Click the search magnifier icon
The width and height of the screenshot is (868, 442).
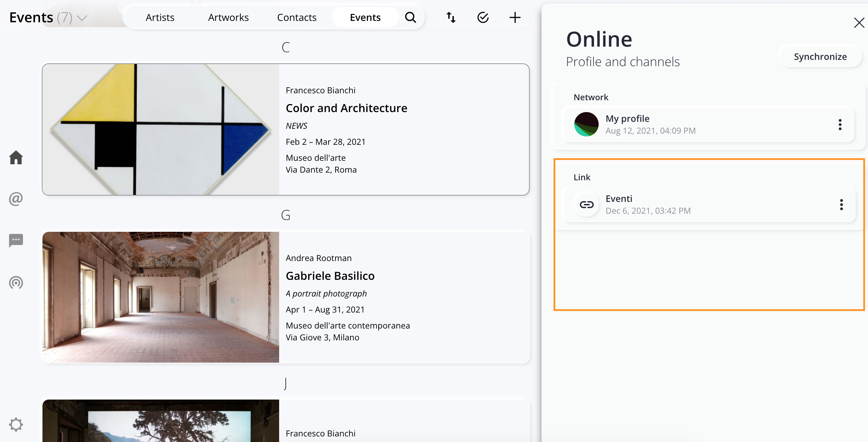[x=411, y=17]
